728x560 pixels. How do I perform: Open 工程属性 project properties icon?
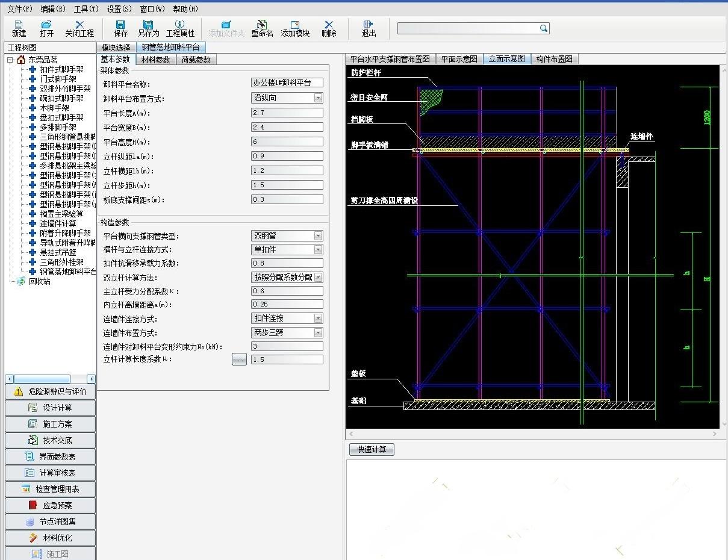[x=180, y=28]
